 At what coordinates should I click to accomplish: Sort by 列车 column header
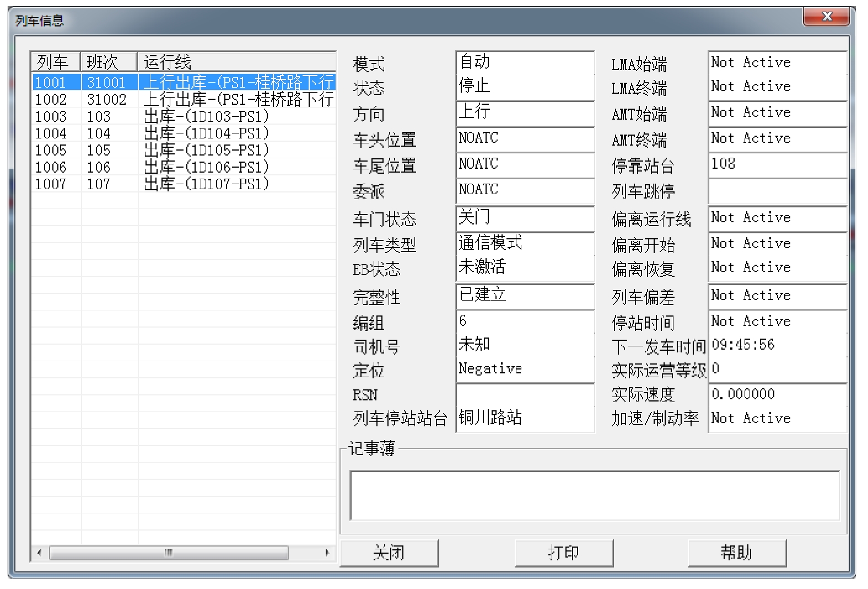(55, 62)
